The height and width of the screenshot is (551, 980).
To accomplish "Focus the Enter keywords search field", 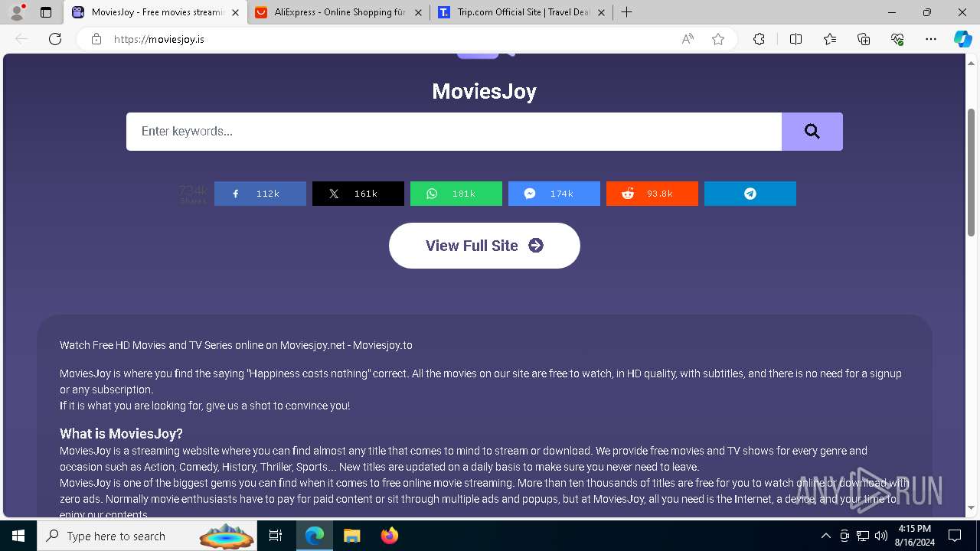I will (x=454, y=132).
